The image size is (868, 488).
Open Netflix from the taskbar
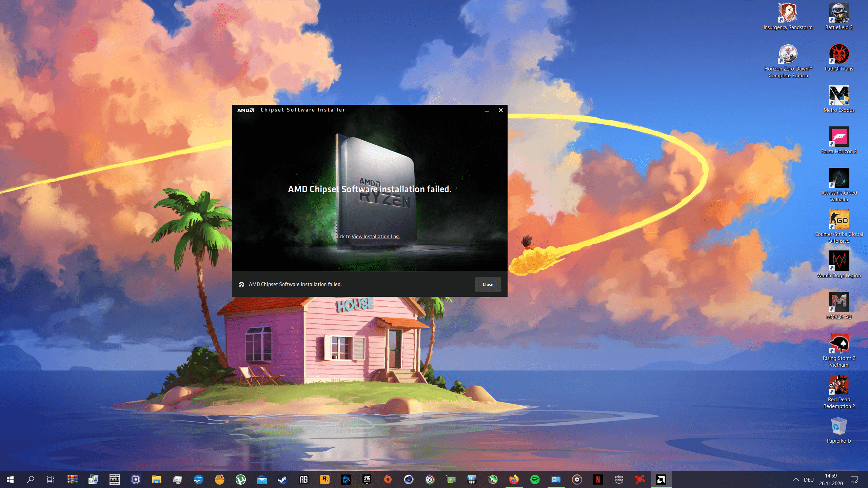[x=598, y=480]
